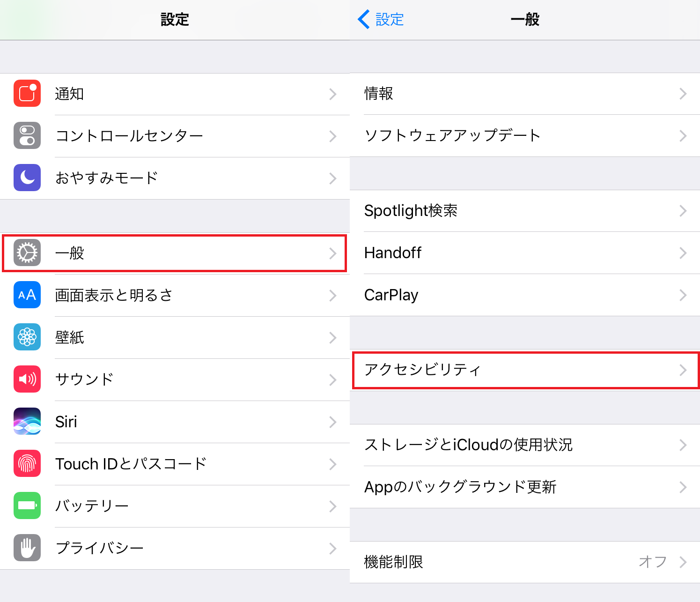
Task: Tap the red Notifications (通知) icon
Action: pyautogui.click(x=27, y=94)
